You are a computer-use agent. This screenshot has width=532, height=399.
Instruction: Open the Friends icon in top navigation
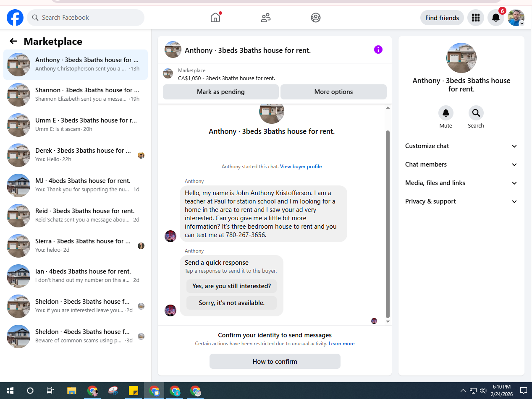[266, 18]
